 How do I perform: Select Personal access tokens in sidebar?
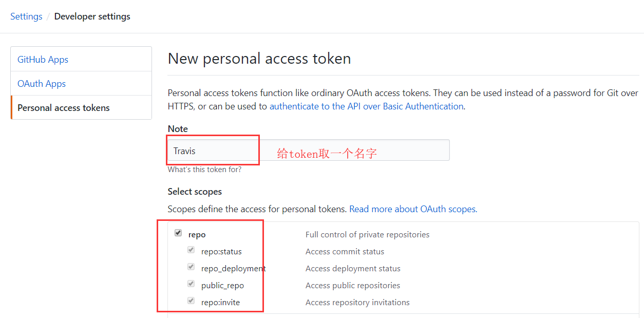point(64,108)
